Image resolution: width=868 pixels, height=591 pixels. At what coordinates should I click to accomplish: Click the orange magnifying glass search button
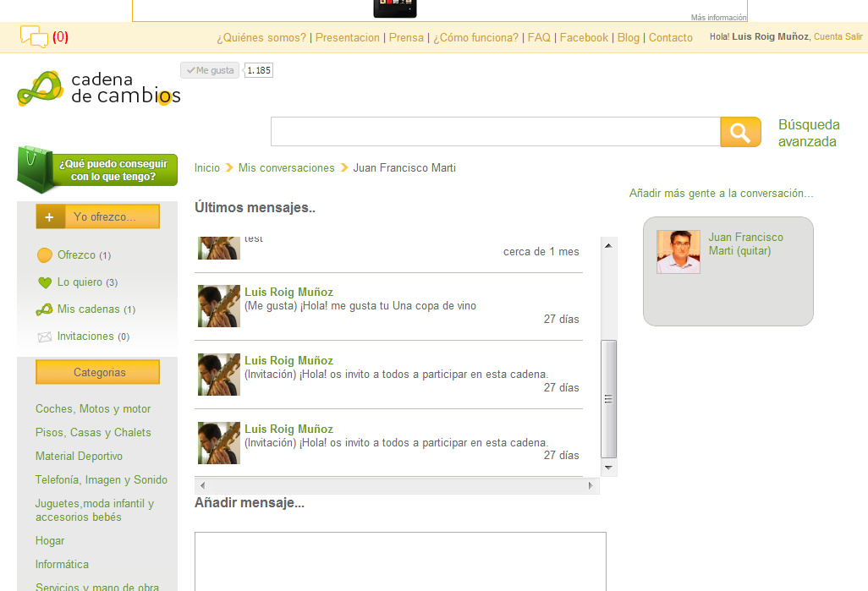[x=740, y=132]
